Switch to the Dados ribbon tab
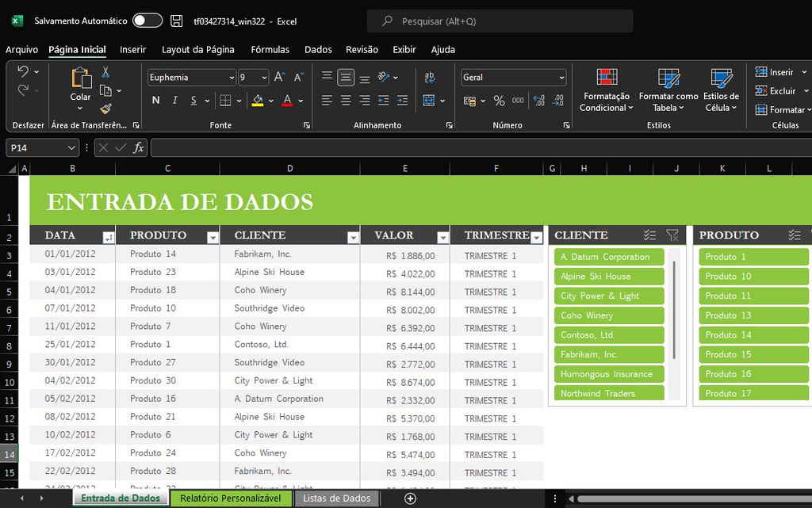The width and height of the screenshot is (812, 508). [318, 50]
